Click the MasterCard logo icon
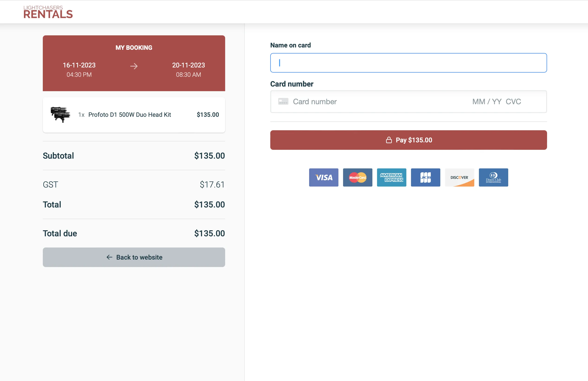 pyautogui.click(x=357, y=177)
